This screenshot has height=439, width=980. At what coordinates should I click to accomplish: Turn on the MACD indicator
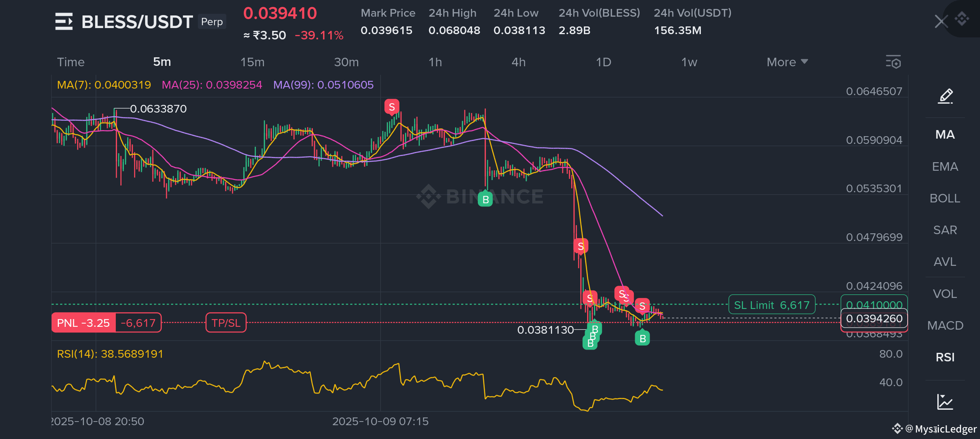click(x=945, y=326)
